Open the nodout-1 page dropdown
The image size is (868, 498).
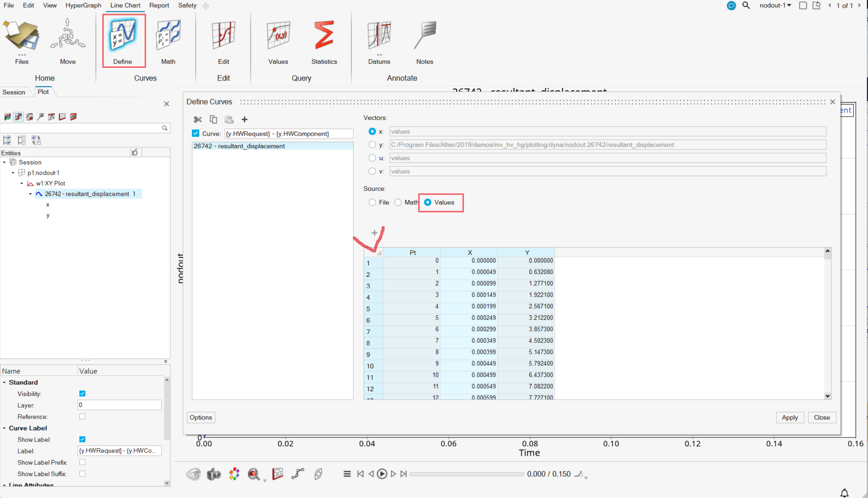click(775, 5)
